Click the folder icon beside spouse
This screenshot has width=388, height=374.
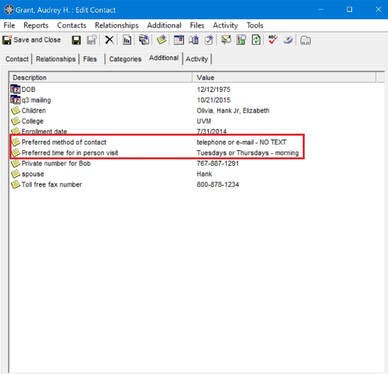(15, 174)
